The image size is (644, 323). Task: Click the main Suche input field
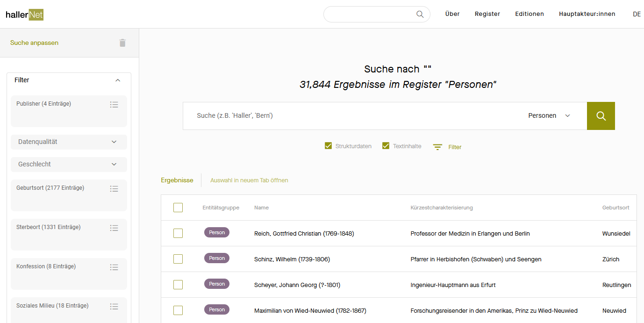coord(351,116)
